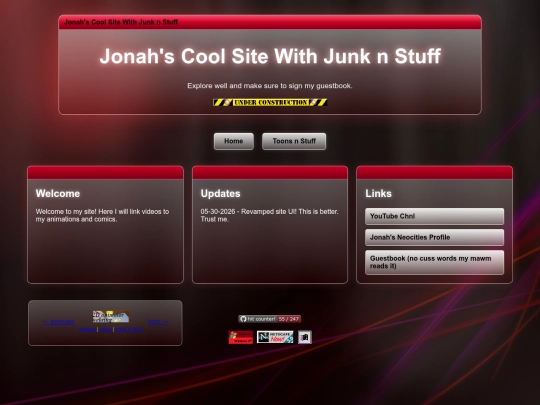Click the Updates heading
540x405 pixels.
(220, 194)
